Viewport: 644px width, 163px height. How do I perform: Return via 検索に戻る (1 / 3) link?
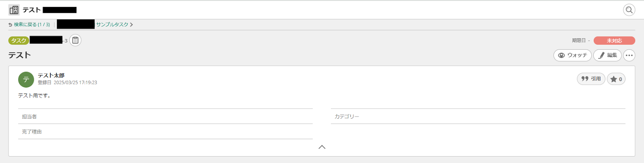[32, 25]
